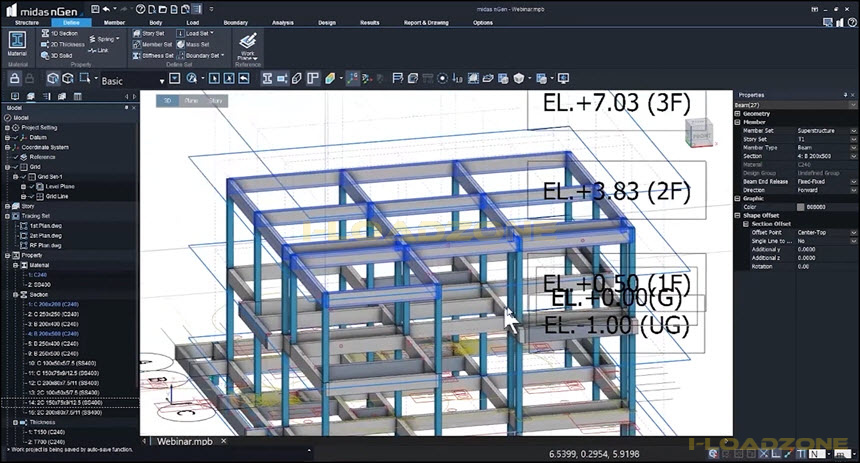Click the Color swatch in Graphic properties
Image resolution: width=860 pixels, height=463 pixels.
click(x=801, y=207)
